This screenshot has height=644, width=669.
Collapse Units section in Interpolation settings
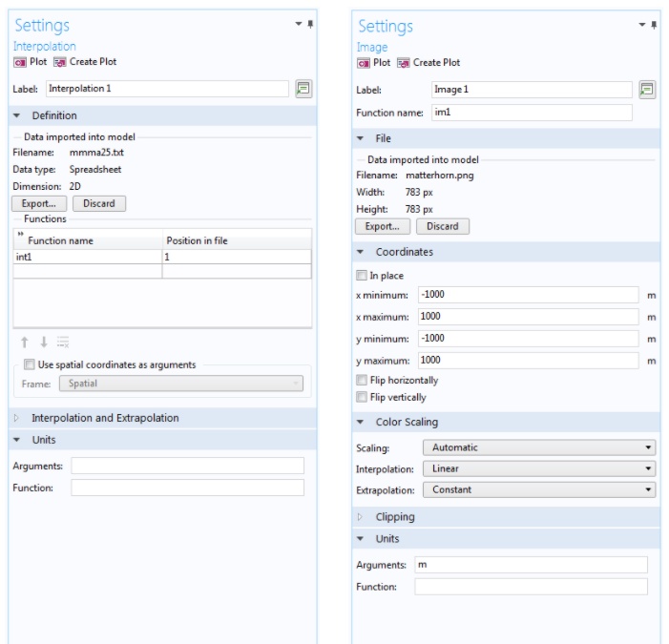pos(16,440)
